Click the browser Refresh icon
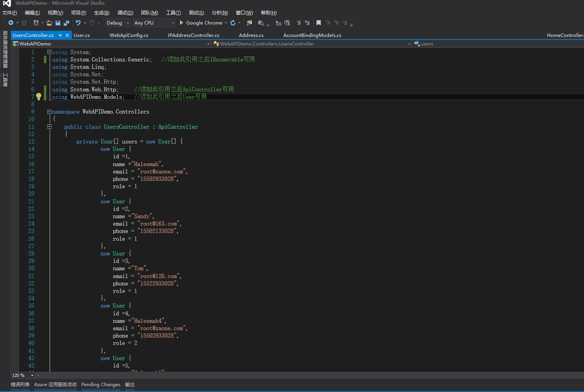Screen dimensions: 584x392 pos(233,23)
